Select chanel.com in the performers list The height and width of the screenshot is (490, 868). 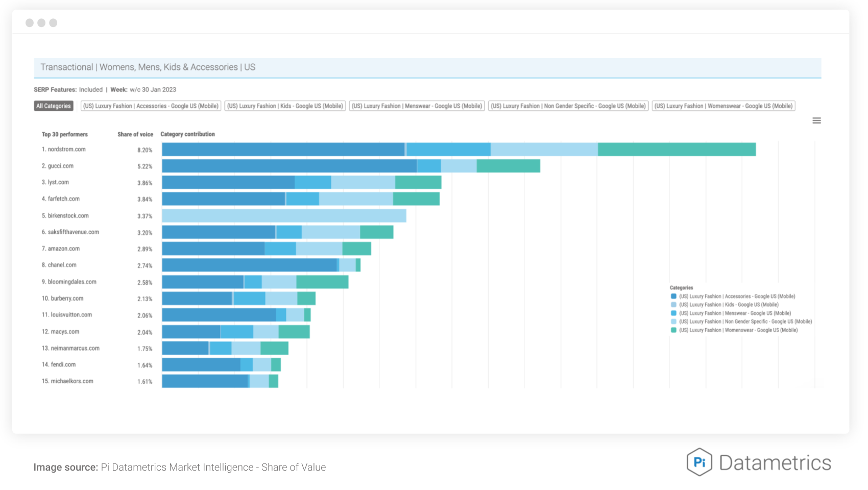[59, 265]
